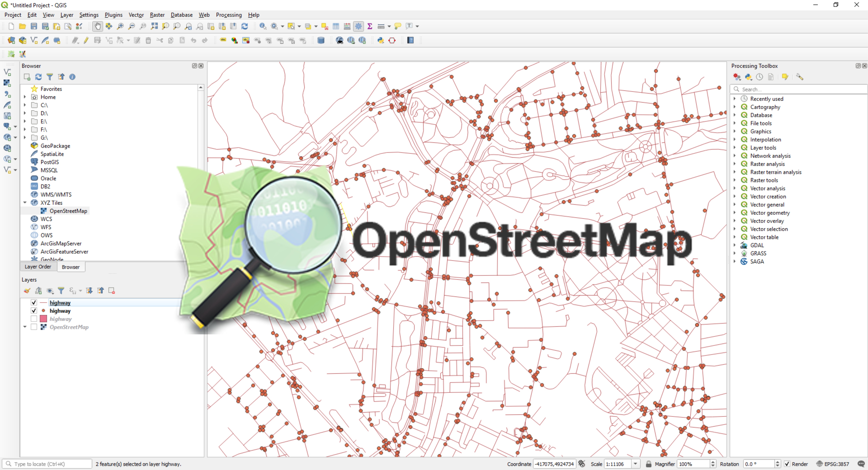Enable the OpenStreetMap layer visibility
Image resolution: width=868 pixels, height=470 pixels.
pos(34,327)
